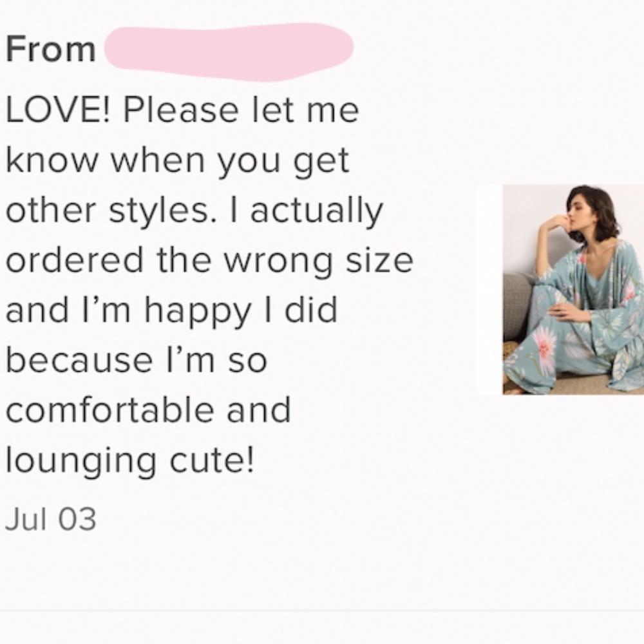644x644 pixels.
Task: Click the divider line below the review
Action: tap(322, 611)
